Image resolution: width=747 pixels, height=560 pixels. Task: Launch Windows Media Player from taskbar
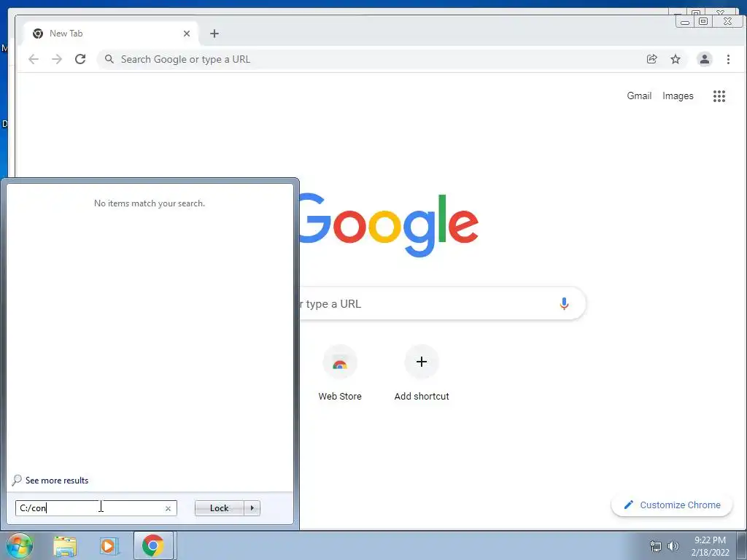pyautogui.click(x=109, y=546)
